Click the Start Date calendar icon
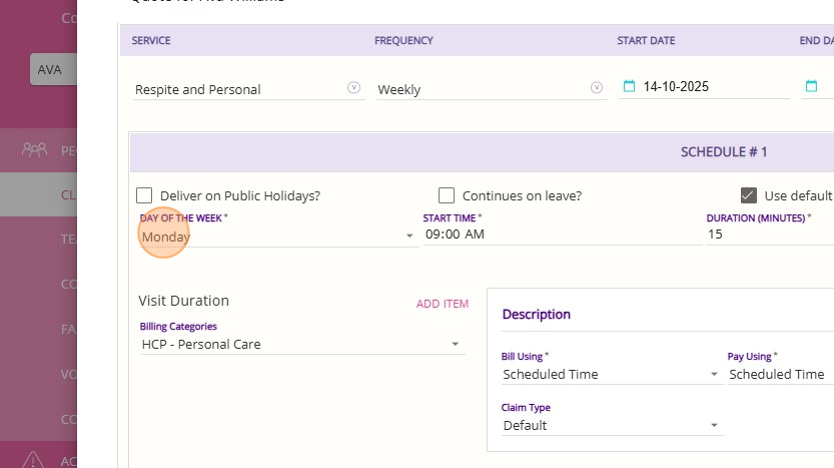 click(629, 86)
